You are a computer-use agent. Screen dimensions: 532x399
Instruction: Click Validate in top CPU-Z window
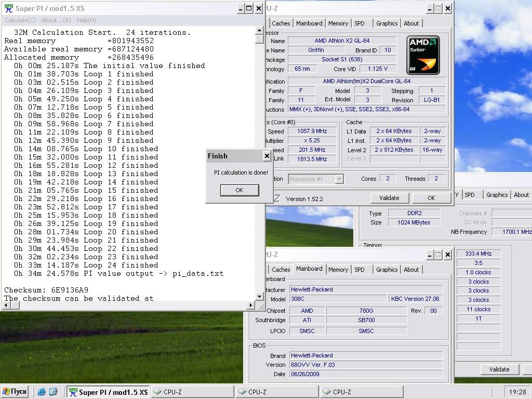[x=389, y=198]
